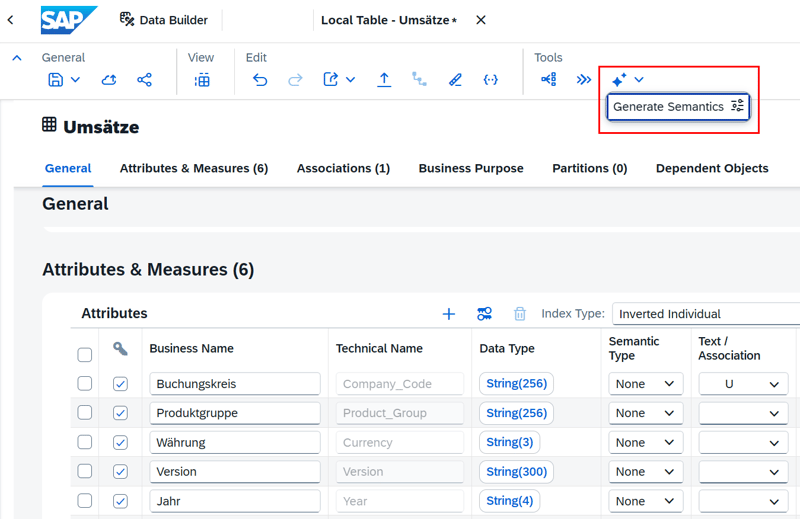Open Text / Association dropdown for Buchungskreis
Image resolution: width=800 pixels, height=519 pixels.
click(743, 384)
